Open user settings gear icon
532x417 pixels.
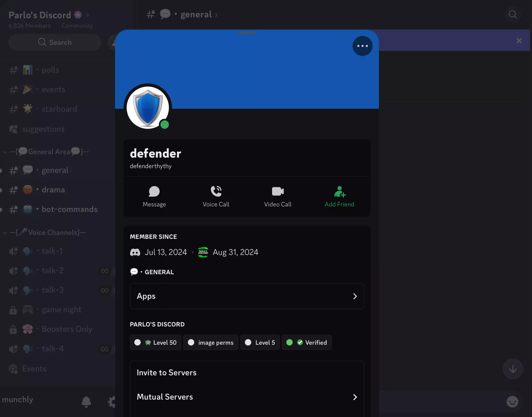(x=112, y=402)
